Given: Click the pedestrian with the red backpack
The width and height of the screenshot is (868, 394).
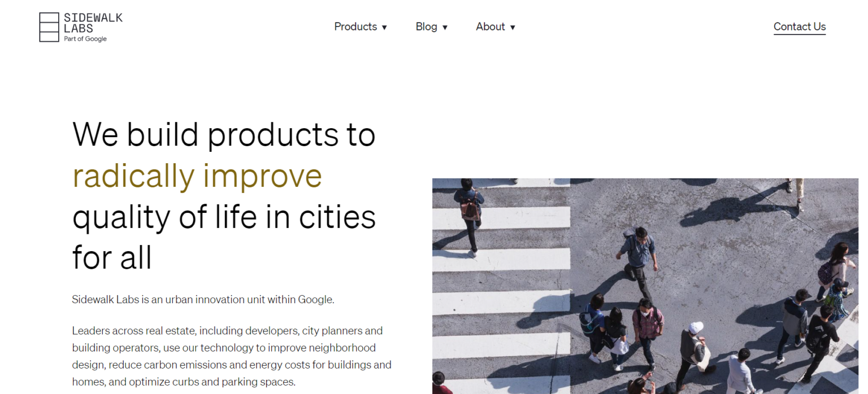Looking at the screenshot, I should tap(469, 209).
